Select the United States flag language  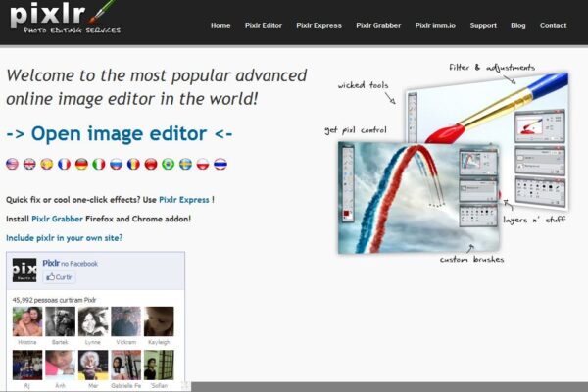[x=12, y=165]
